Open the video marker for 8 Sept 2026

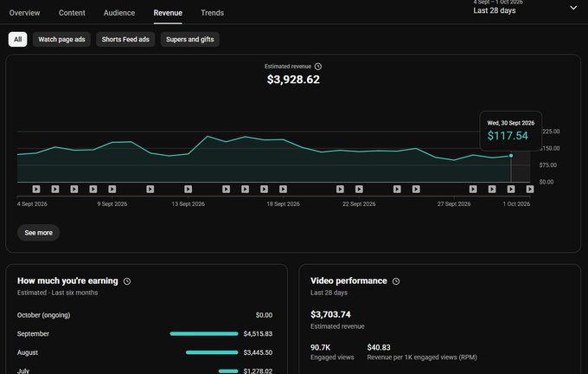click(x=93, y=189)
